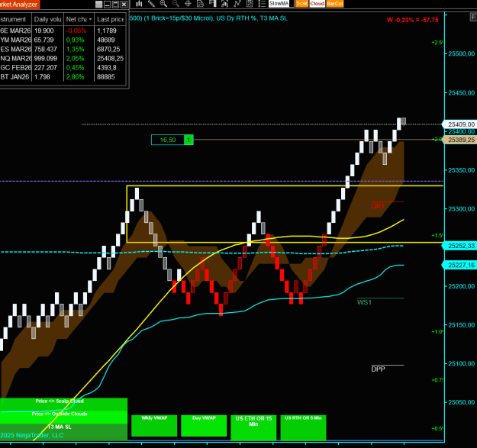Viewport: 477px width, 448px height.
Task: Click the green quantity 1 position box
Action: click(x=189, y=140)
